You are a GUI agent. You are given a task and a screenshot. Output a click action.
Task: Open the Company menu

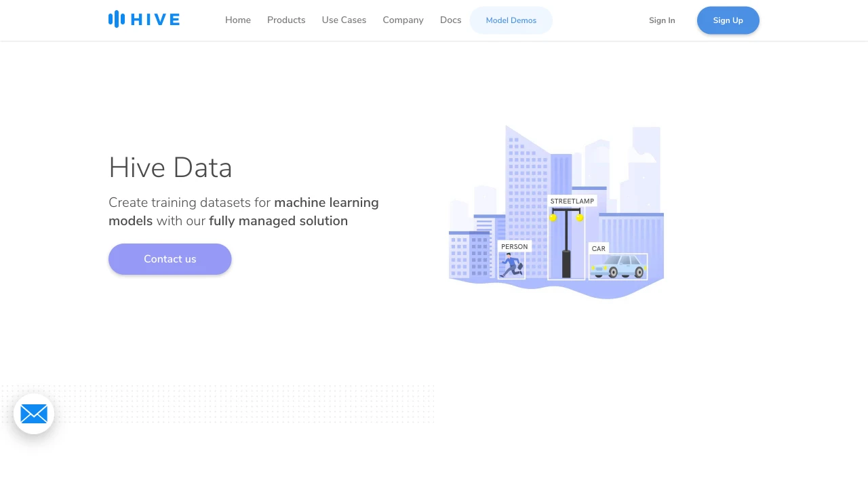[403, 20]
